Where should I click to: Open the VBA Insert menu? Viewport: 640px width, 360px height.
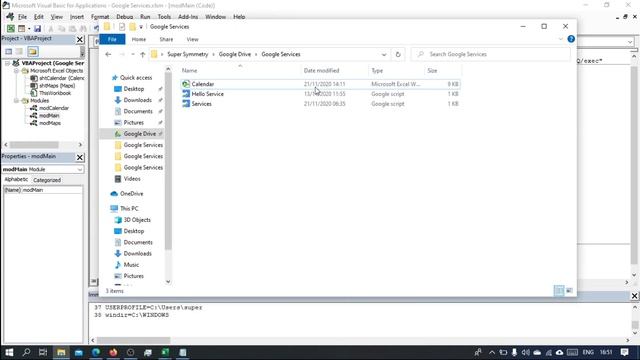click(x=77, y=17)
